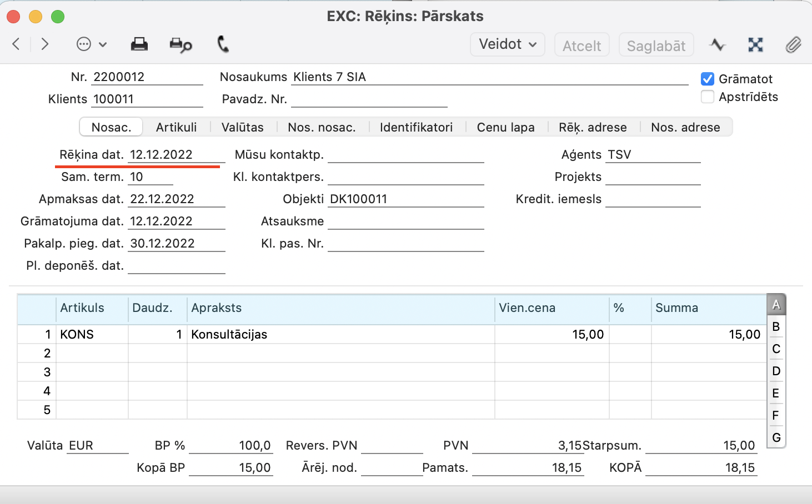Click the Rēķina dat. date field
This screenshot has width=812, height=504.
tap(175, 155)
